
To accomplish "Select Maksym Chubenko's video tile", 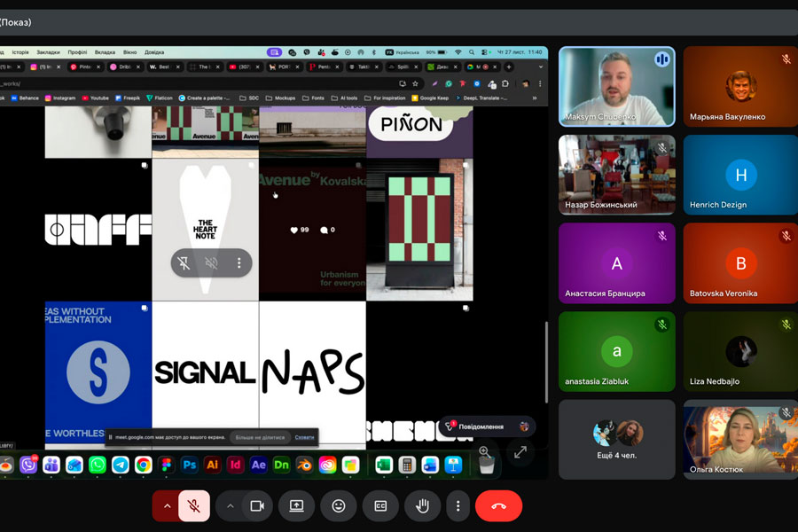I will 616,86.
